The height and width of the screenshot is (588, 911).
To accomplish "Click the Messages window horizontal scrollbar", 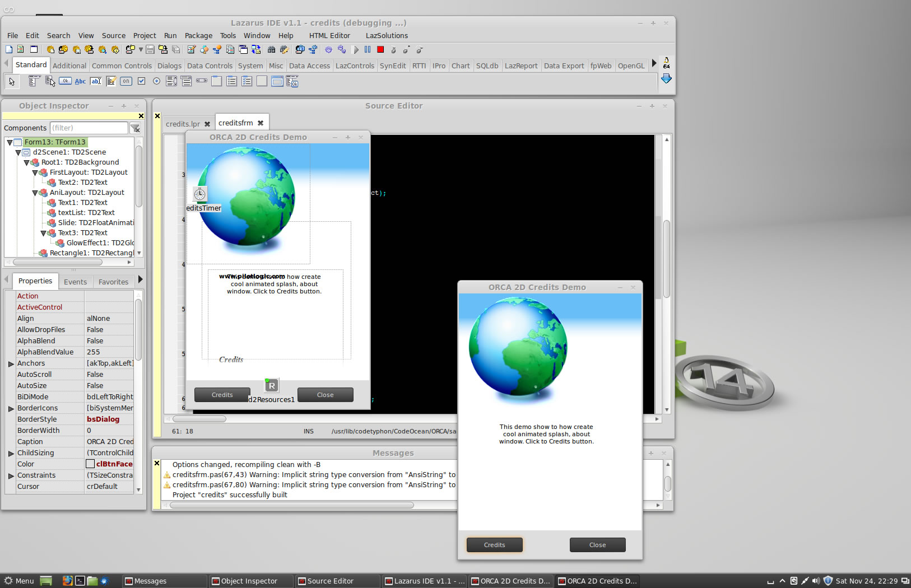I will (292, 505).
